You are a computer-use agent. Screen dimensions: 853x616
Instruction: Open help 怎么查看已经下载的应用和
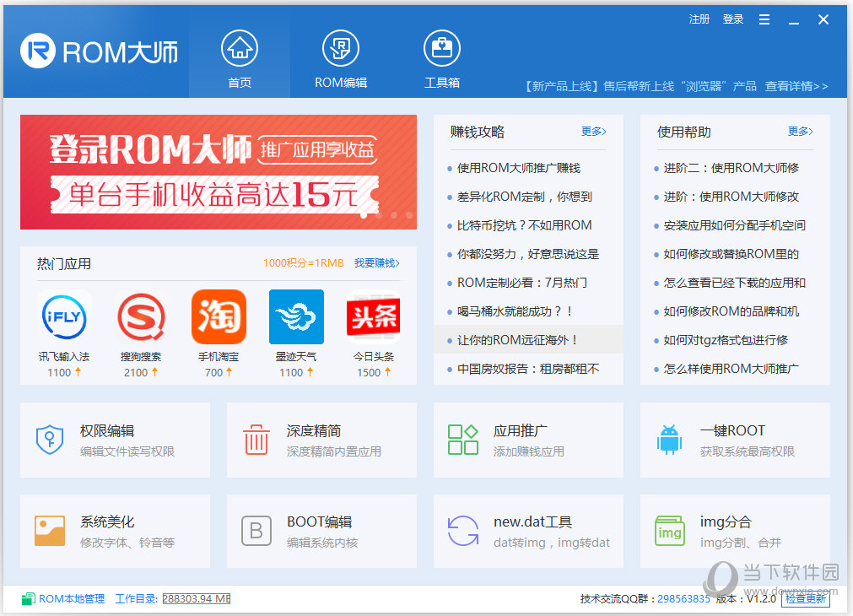(734, 283)
